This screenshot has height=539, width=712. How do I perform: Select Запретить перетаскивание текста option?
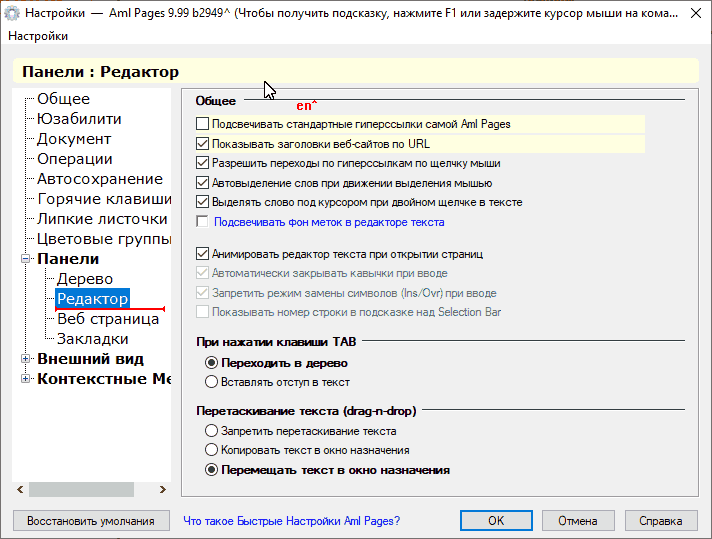click(211, 430)
